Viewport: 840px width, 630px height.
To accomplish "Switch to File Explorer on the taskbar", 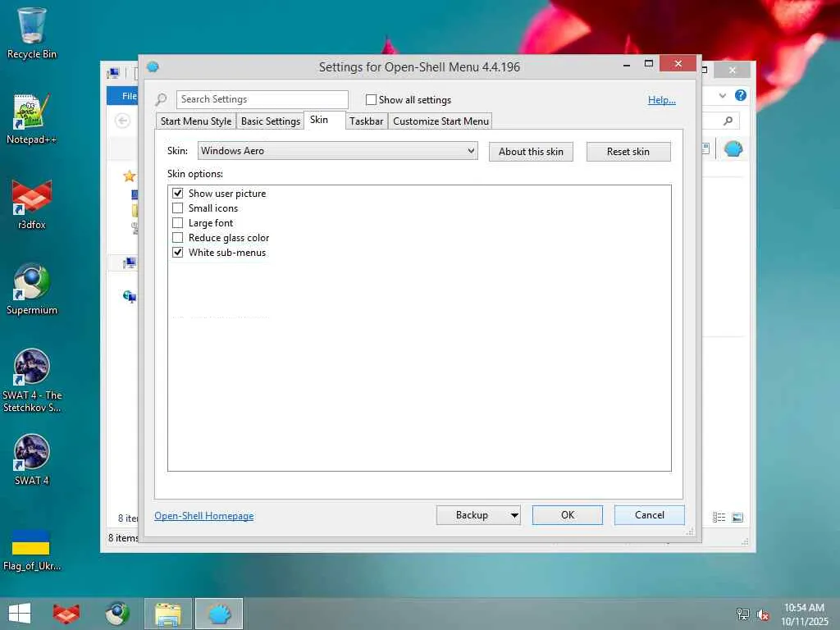I will click(167, 614).
